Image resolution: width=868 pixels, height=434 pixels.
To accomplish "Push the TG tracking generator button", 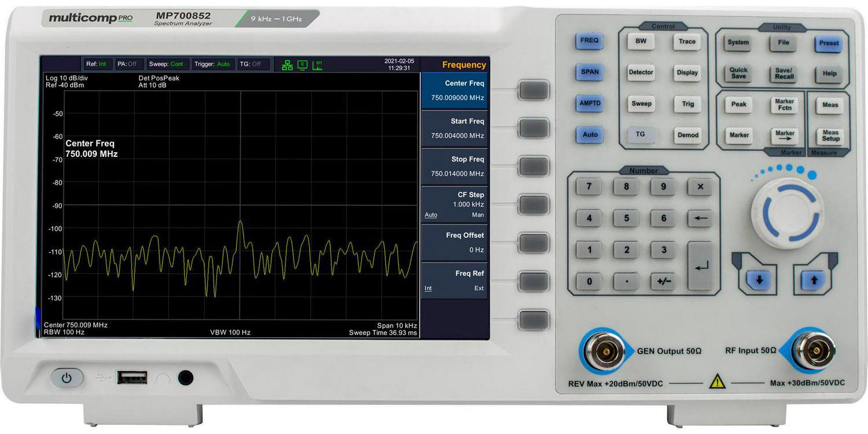I will [x=641, y=135].
